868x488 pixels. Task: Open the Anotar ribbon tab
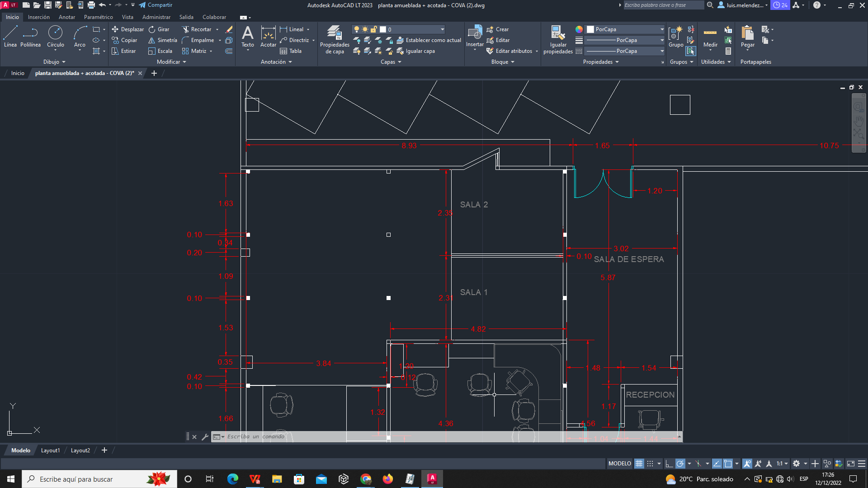(x=67, y=17)
